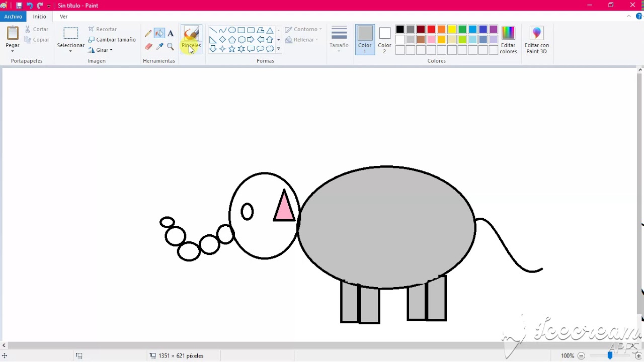Pick the rectangle shape
The height and width of the screenshot is (362, 644).
pyautogui.click(x=242, y=30)
